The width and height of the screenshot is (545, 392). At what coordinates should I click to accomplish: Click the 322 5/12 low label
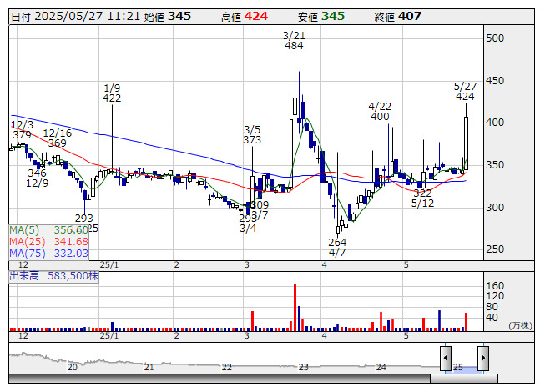click(x=422, y=199)
